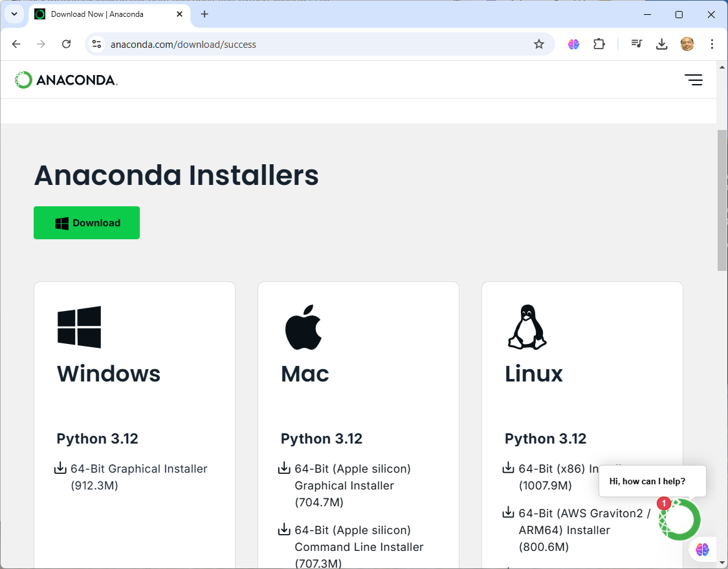Open the media control icon in the toolbar

tap(637, 44)
